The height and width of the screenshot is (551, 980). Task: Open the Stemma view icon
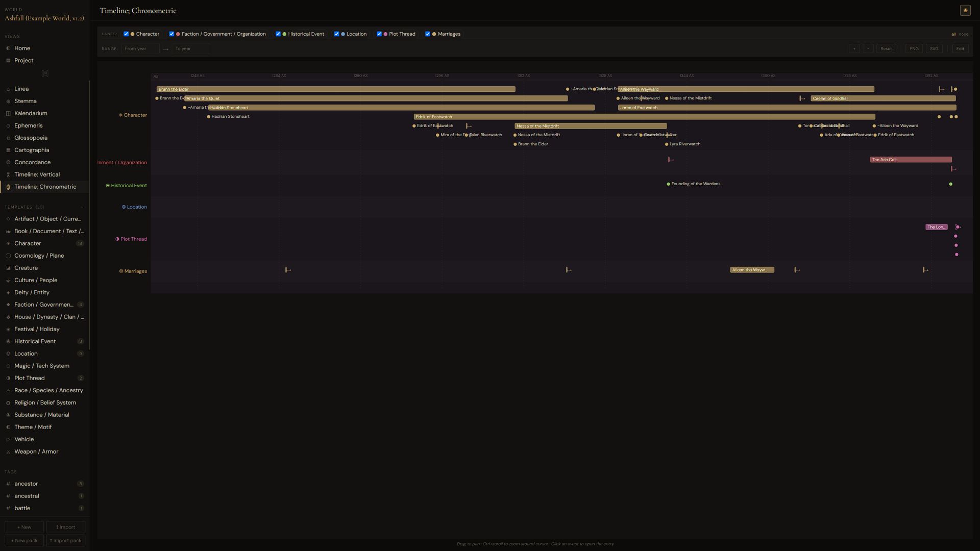(8, 102)
